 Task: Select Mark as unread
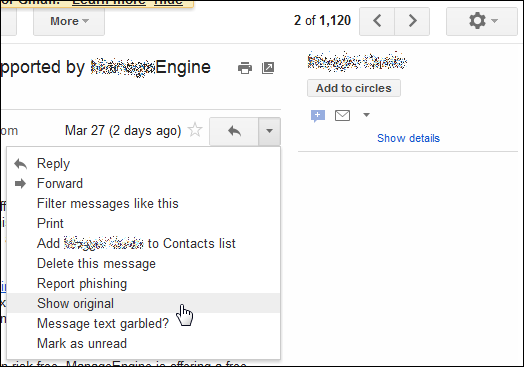pyautogui.click(x=144, y=344)
